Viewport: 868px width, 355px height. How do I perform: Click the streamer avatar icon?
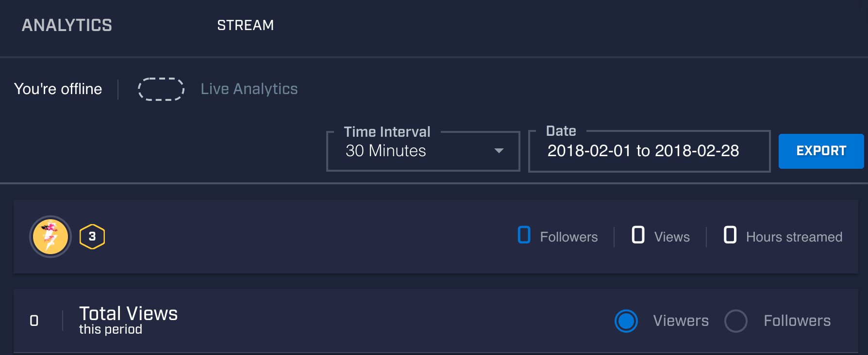coord(50,237)
